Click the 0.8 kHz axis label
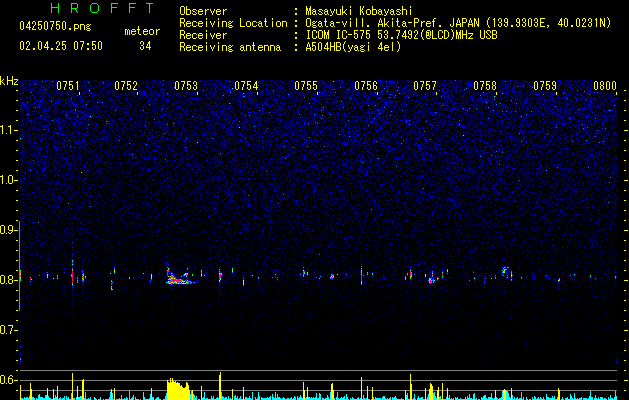Viewport: 629px width, 400px height. (8, 280)
